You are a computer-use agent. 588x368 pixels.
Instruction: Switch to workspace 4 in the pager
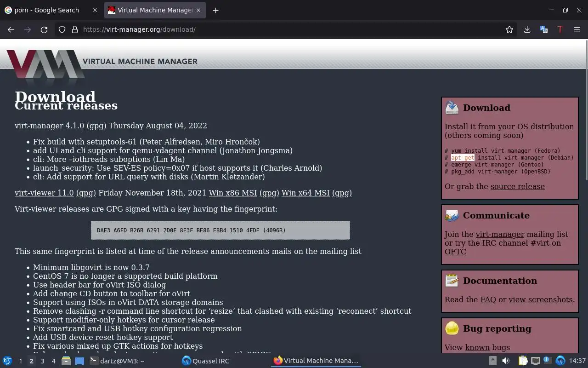tap(54, 361)
